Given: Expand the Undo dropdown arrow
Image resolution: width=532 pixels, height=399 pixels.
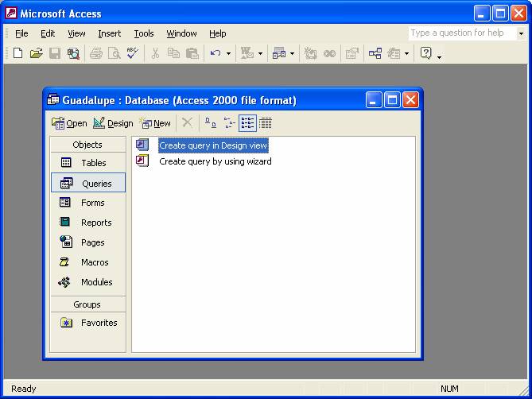Looking at the screenshot, I should pos(228,53).
